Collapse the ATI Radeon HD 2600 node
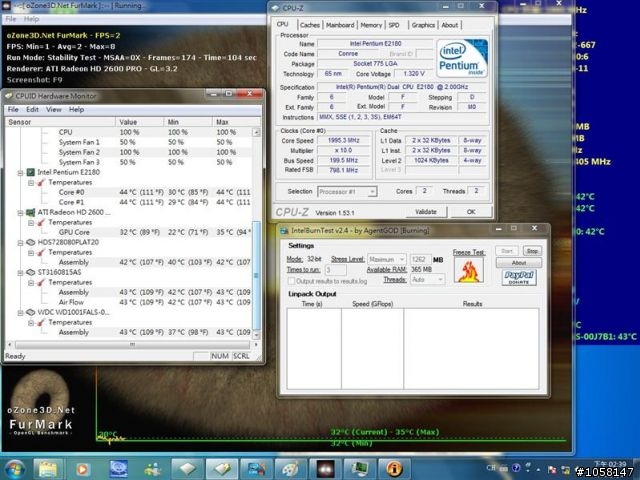The width and height of the screenshot is (640, 480). (20, 213)
